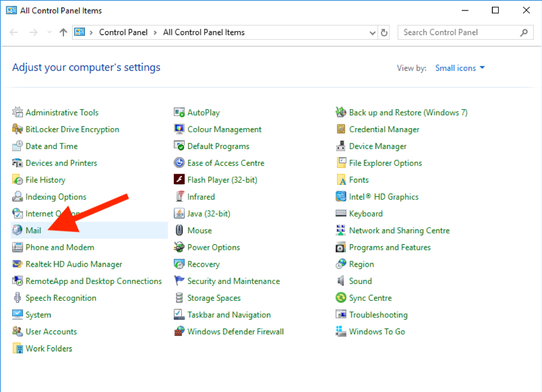Click the Search Control Panel field
The image size is (542, 392).
tap(465, 32)
